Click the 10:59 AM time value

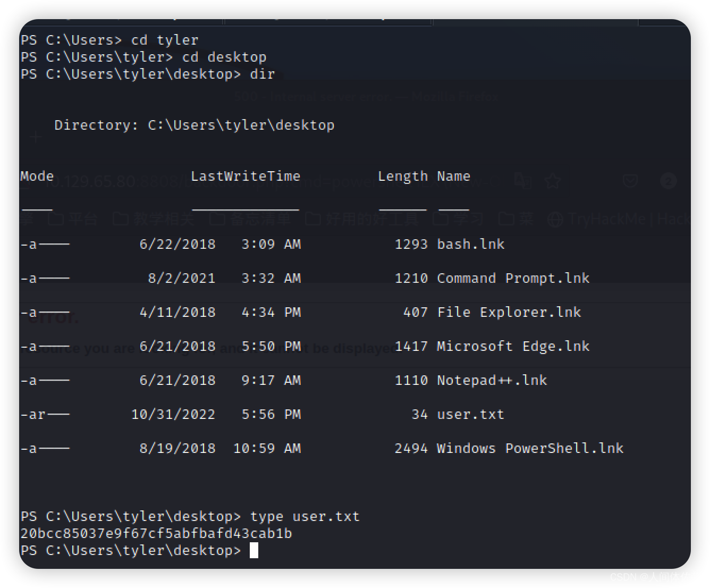point(267,448)
